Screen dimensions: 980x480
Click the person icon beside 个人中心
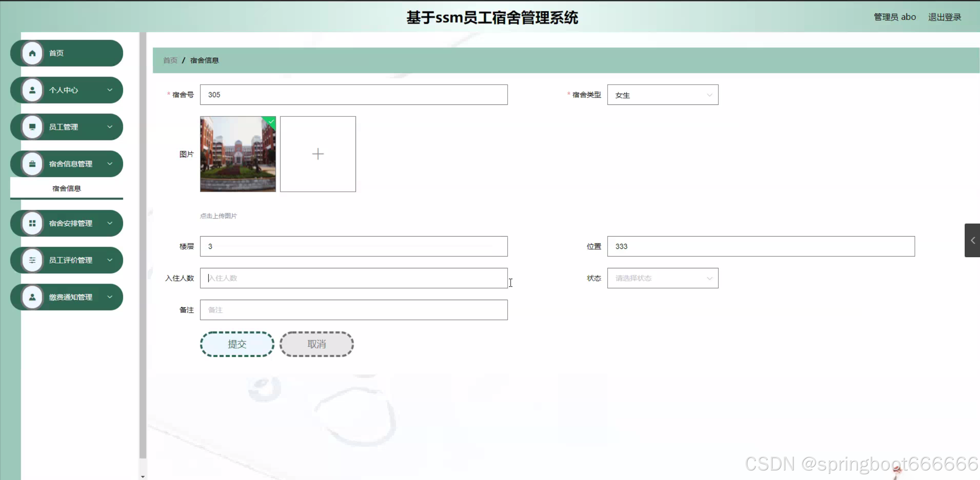point(32,90)
